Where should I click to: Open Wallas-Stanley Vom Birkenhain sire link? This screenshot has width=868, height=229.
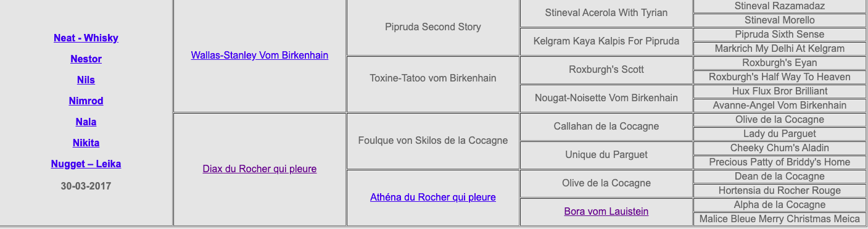(260, 56)
